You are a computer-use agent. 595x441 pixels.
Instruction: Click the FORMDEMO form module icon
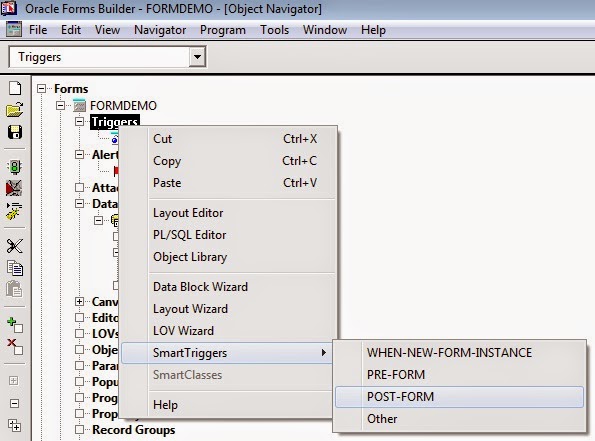click(79, 106)
